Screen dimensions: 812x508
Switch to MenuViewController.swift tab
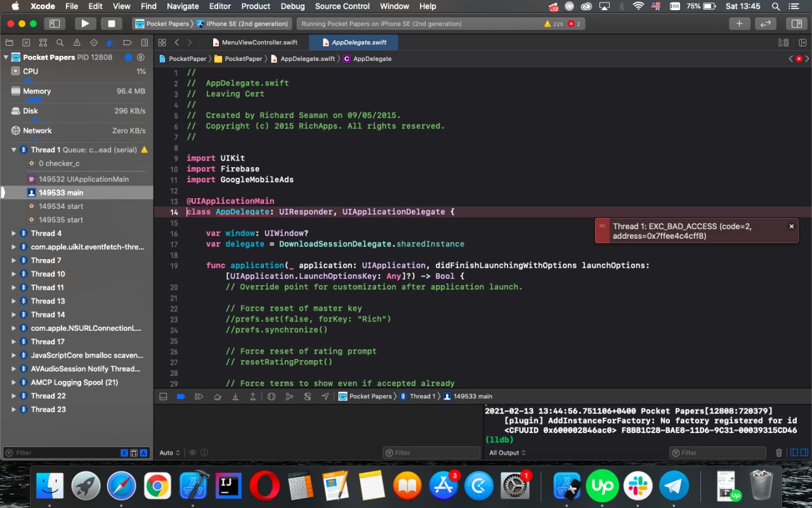tap(254, 43)
